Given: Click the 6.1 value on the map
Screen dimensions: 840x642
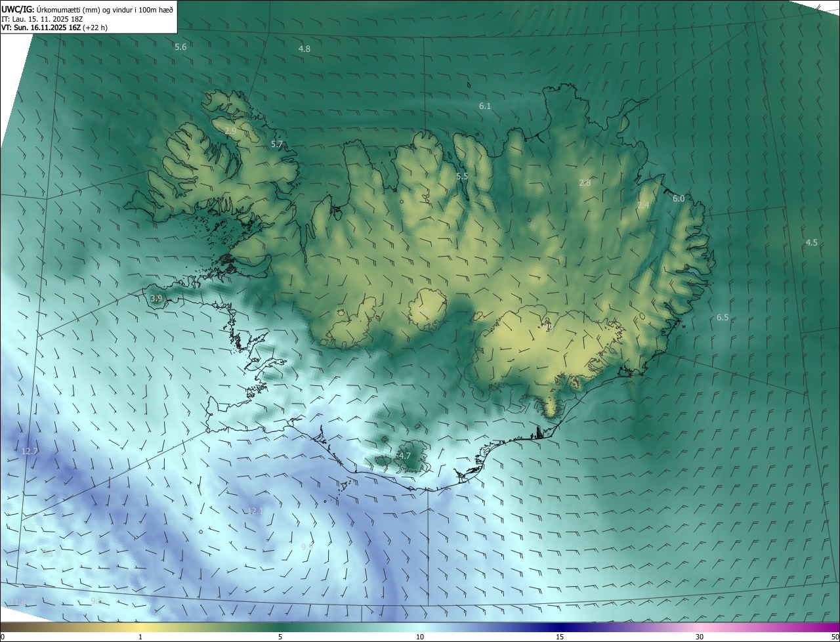Looking at the screenshot, I should pos(485,106).
